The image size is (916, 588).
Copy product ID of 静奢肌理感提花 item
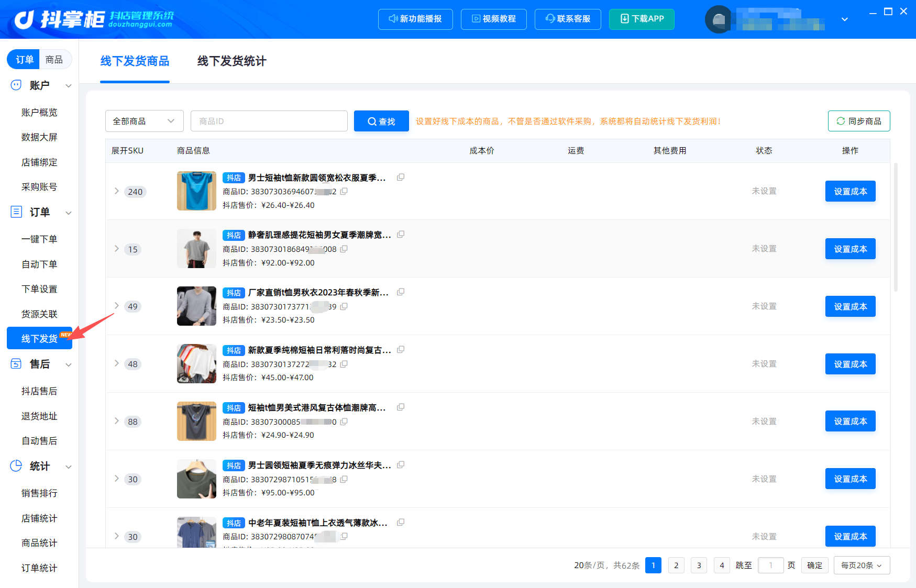point(344,249)
